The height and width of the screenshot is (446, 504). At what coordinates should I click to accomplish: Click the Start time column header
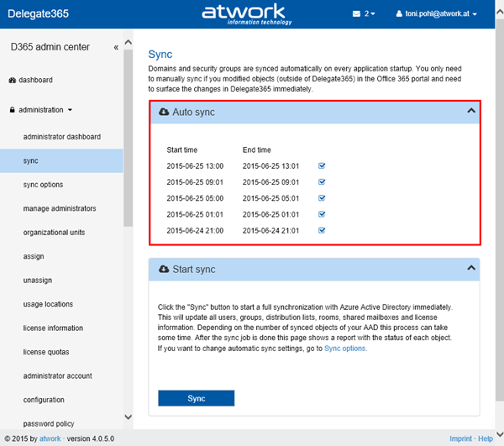point(182,150)
